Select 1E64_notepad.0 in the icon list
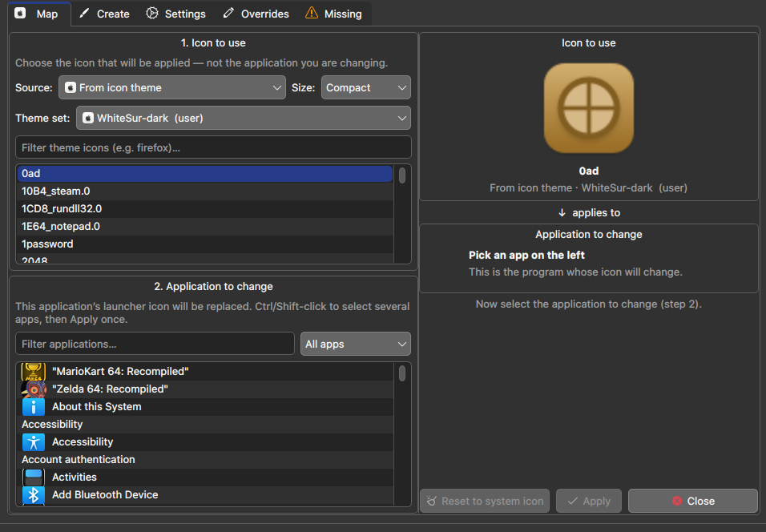 click(205, 226)
